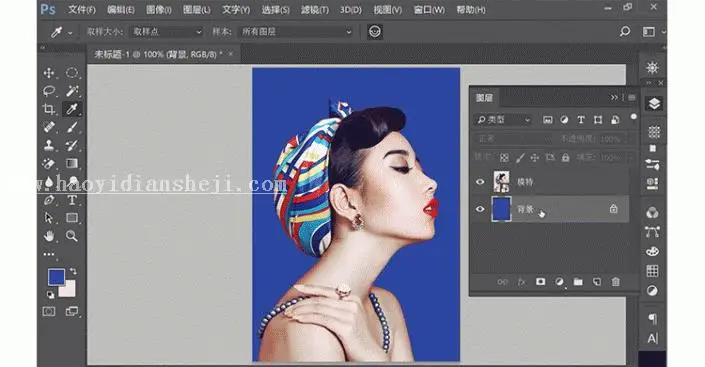Create new layer icon in Layers panel

click(597, 282)
